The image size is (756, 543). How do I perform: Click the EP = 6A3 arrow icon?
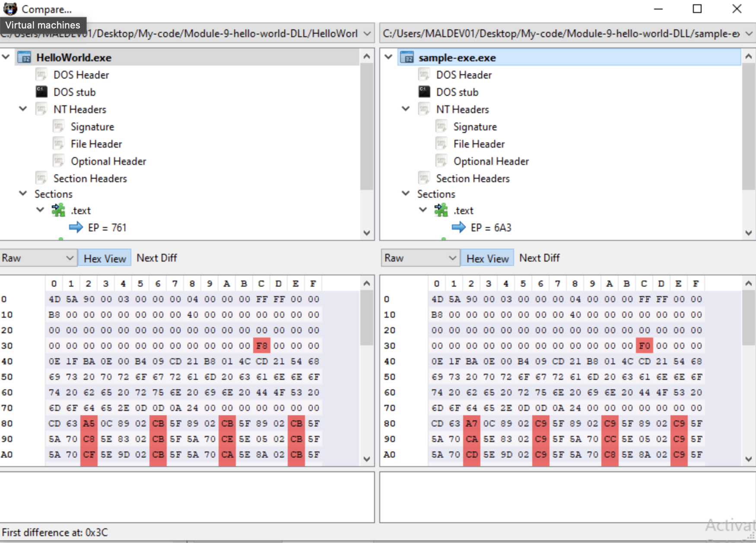point(458,227)
